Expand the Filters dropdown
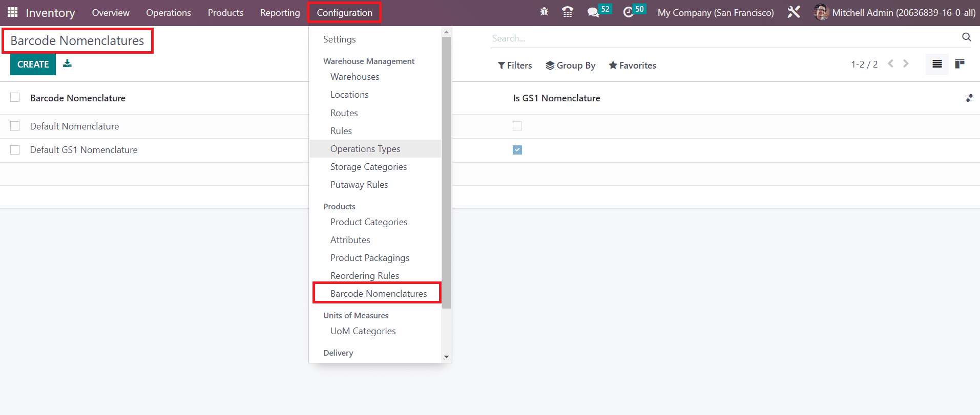 [x=515, y=65]
